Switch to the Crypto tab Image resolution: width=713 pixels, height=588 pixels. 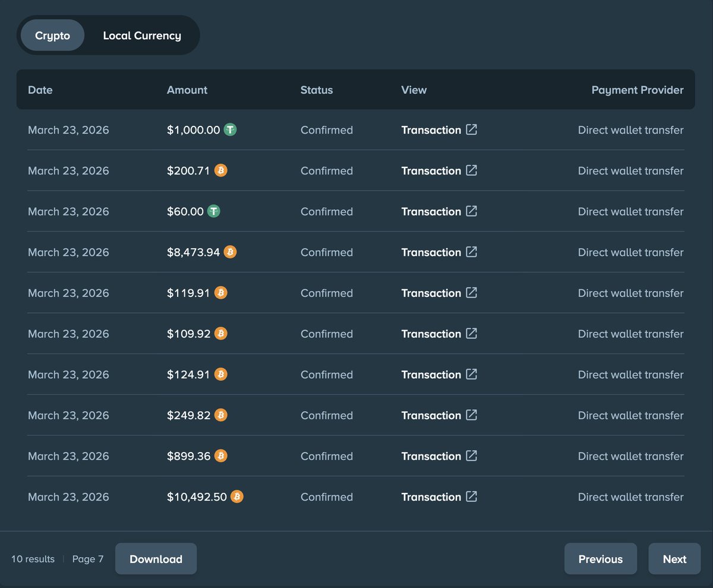[x=52, y=35]
